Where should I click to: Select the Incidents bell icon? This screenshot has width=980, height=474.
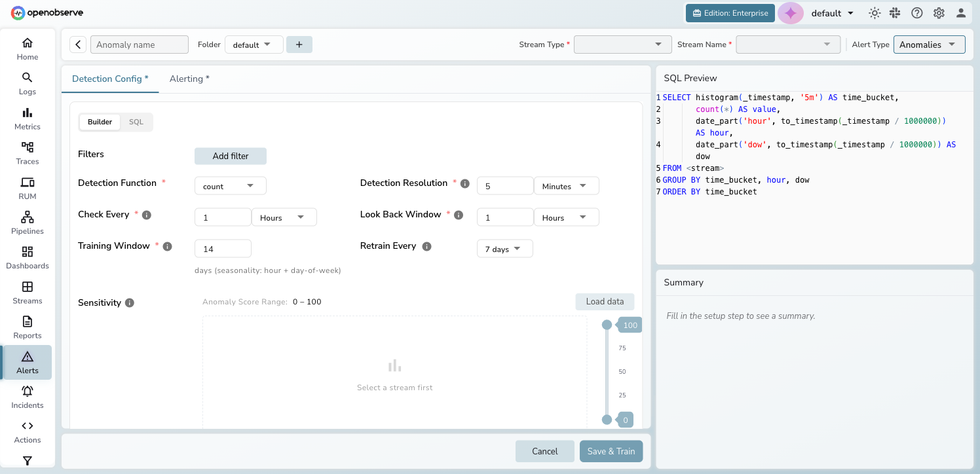pyautogui.click(x=27, y=396)
